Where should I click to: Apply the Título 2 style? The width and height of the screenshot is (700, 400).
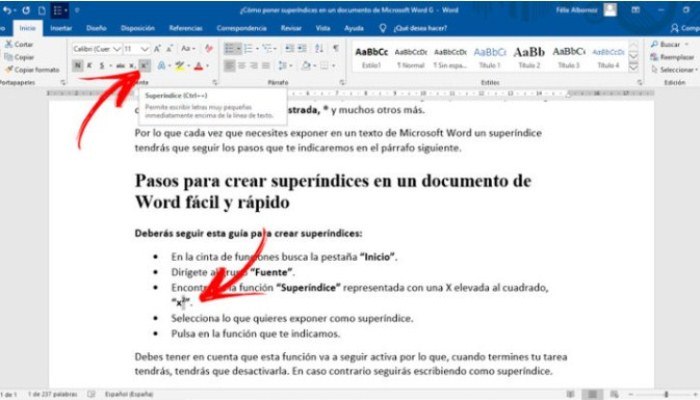[x=529, y=57]
